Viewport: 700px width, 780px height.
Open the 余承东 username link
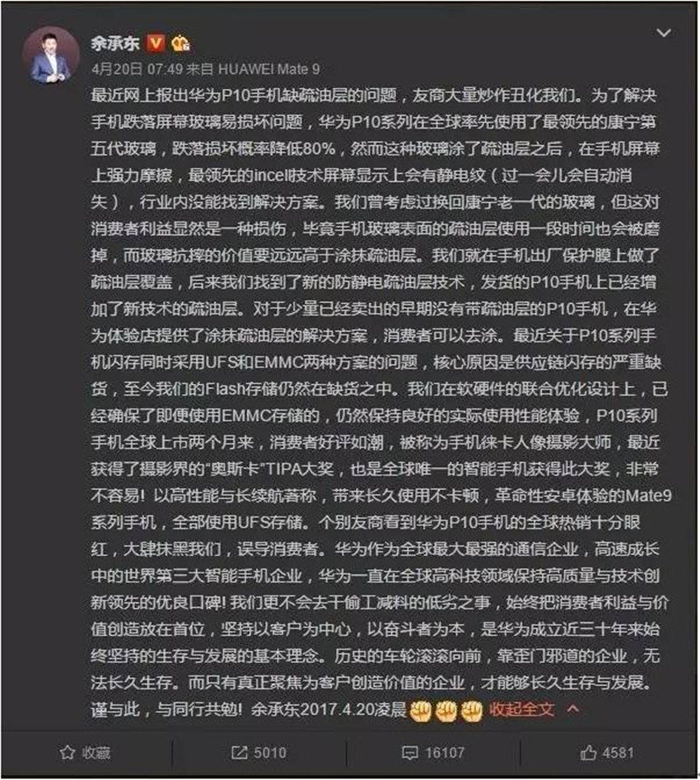coord(115,44)
